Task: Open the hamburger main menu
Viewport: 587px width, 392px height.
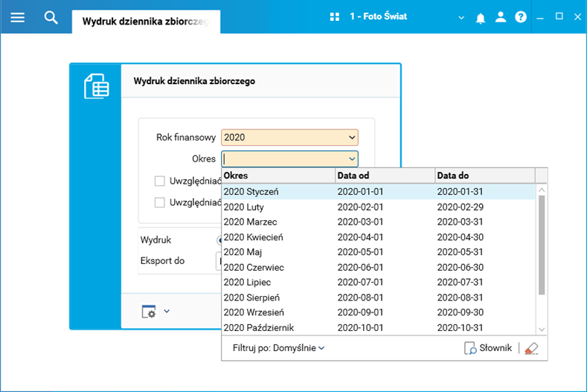Action: [17, 16]
